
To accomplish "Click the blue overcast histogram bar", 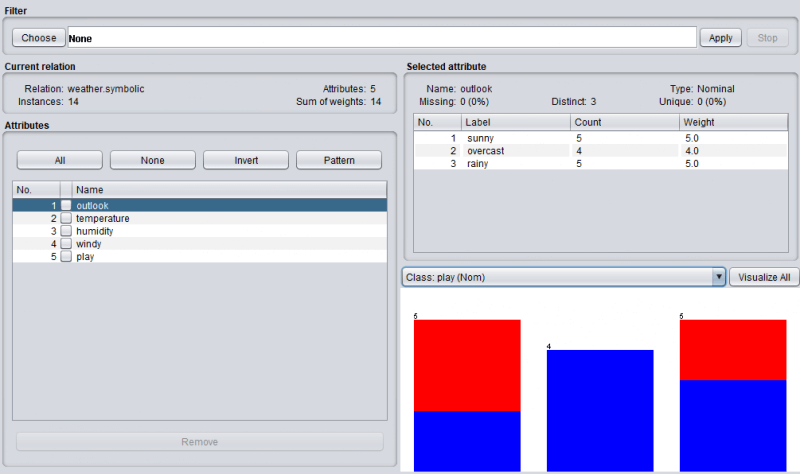I will click(x=600, y=410).
